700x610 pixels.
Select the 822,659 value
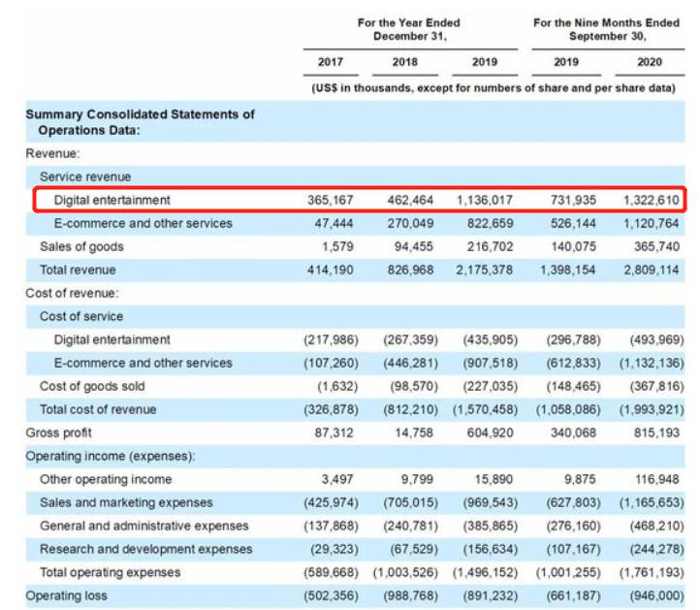pyautogui.click(x=490, y=223)
